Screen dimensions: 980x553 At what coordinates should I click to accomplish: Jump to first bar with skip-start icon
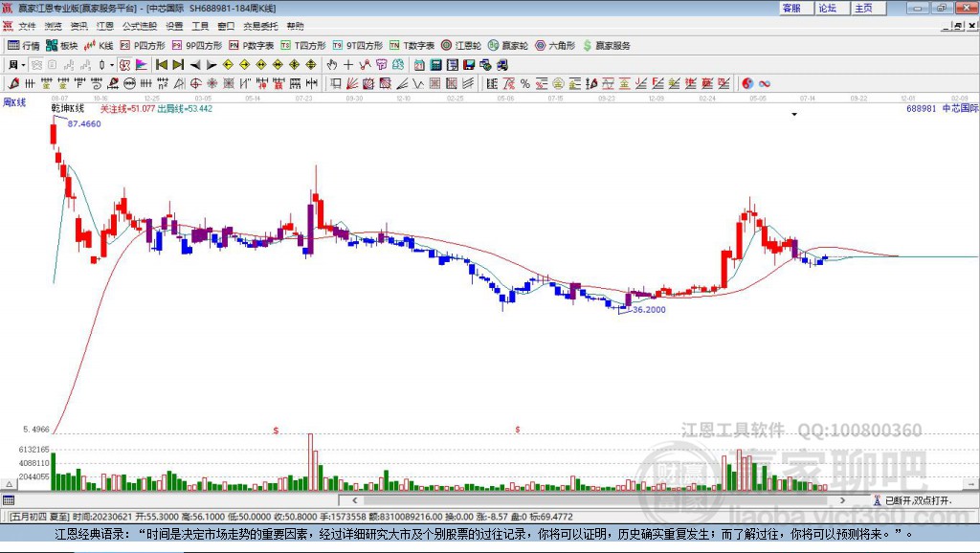tap(162, 65)
